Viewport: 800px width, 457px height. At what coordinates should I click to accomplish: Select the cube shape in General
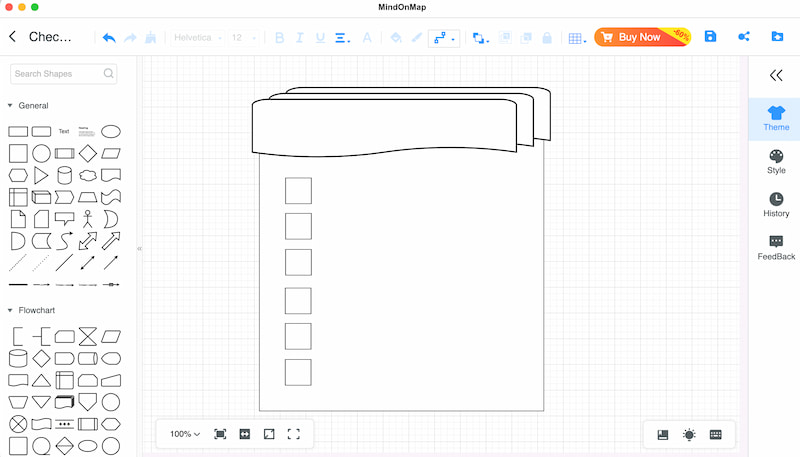pyautogui.click(x=41, y=197)
